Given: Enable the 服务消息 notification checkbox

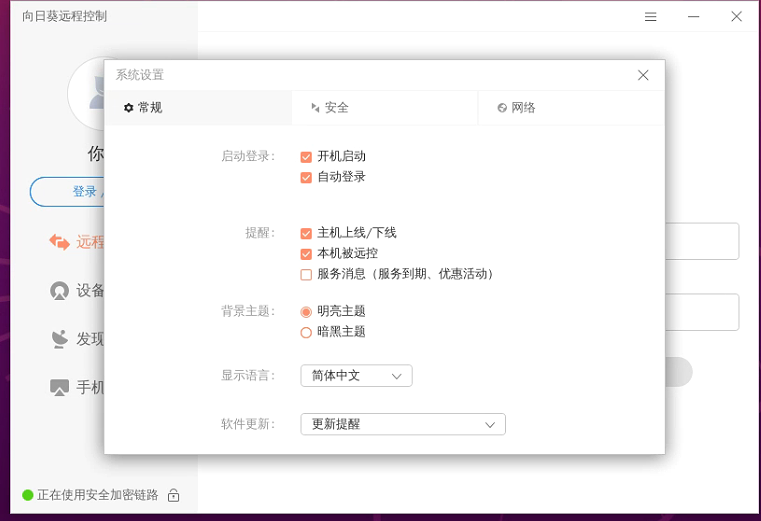Looking at the screenshot, I should click(x=306, y=275).
